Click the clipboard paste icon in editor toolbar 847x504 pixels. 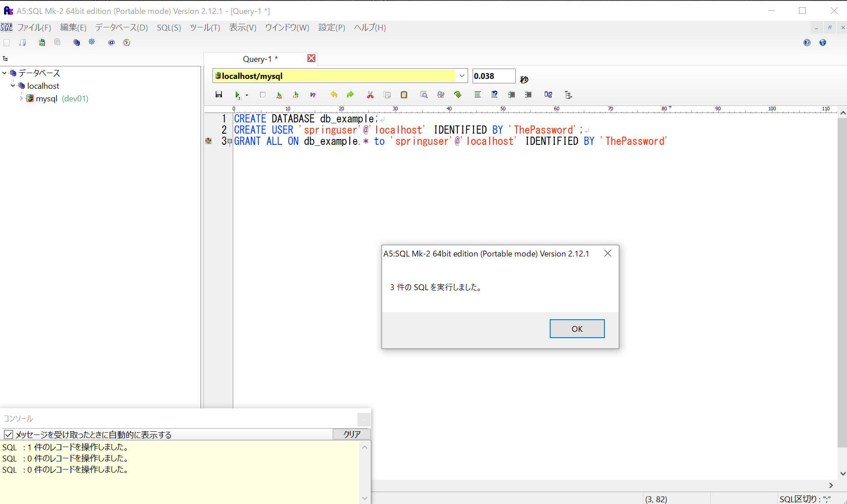pyautogui.click(x=404, y=95)
